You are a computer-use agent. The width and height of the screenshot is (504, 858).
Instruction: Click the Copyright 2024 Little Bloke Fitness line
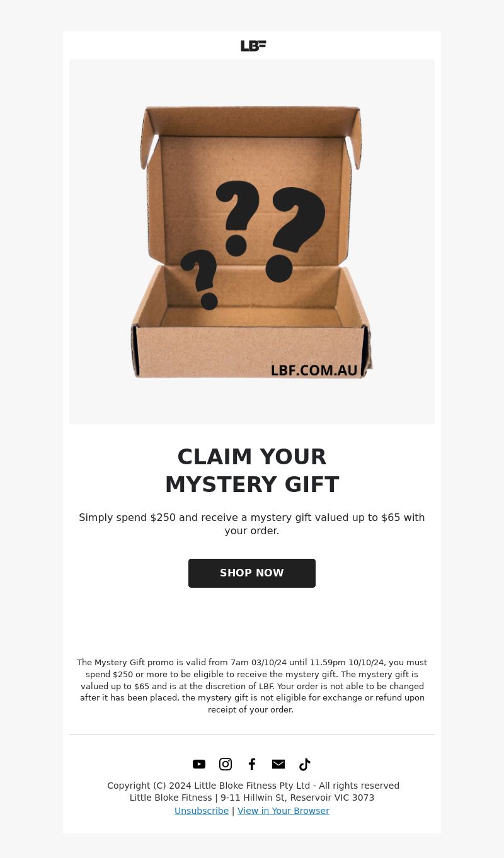[x=253, y=786]
